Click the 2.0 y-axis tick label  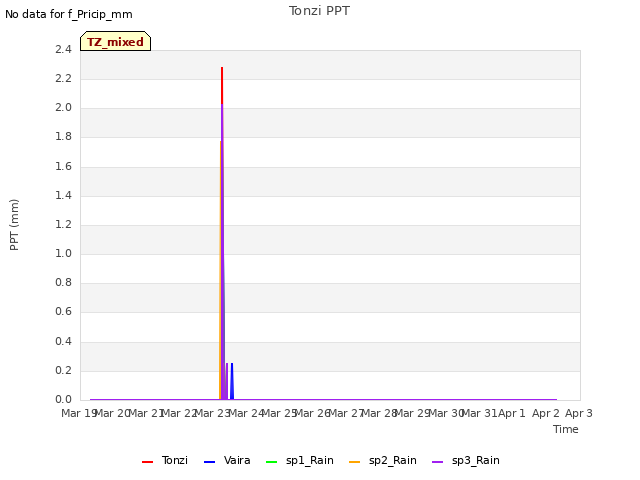pos(63,107)
